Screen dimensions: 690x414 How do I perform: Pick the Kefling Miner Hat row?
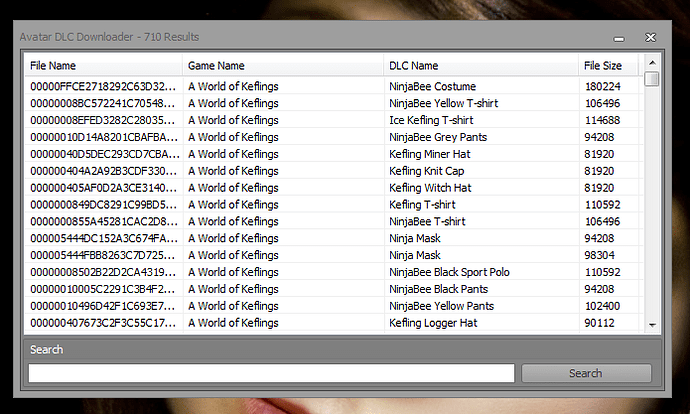click(x=429, y=154)
